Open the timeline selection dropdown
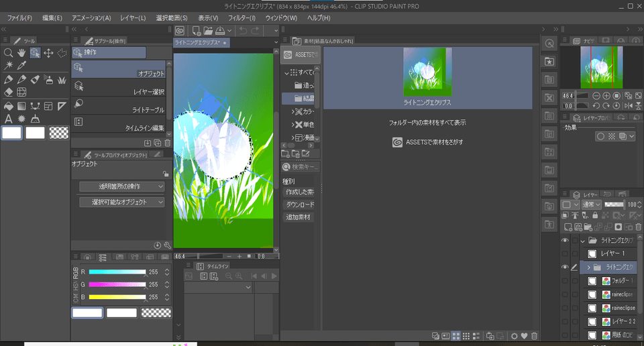644x346 pixels. (217, 287)
